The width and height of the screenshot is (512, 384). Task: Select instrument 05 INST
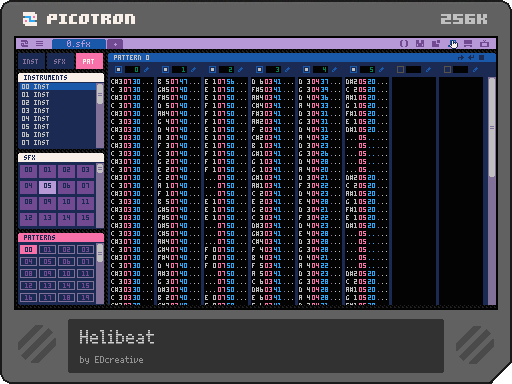tap(57, 127)
